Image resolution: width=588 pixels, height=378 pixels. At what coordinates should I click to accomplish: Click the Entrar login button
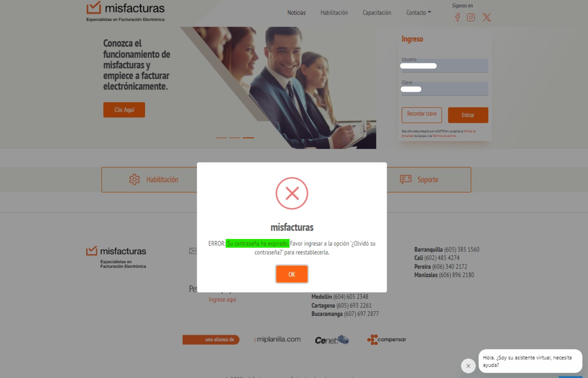pos(468,115)
